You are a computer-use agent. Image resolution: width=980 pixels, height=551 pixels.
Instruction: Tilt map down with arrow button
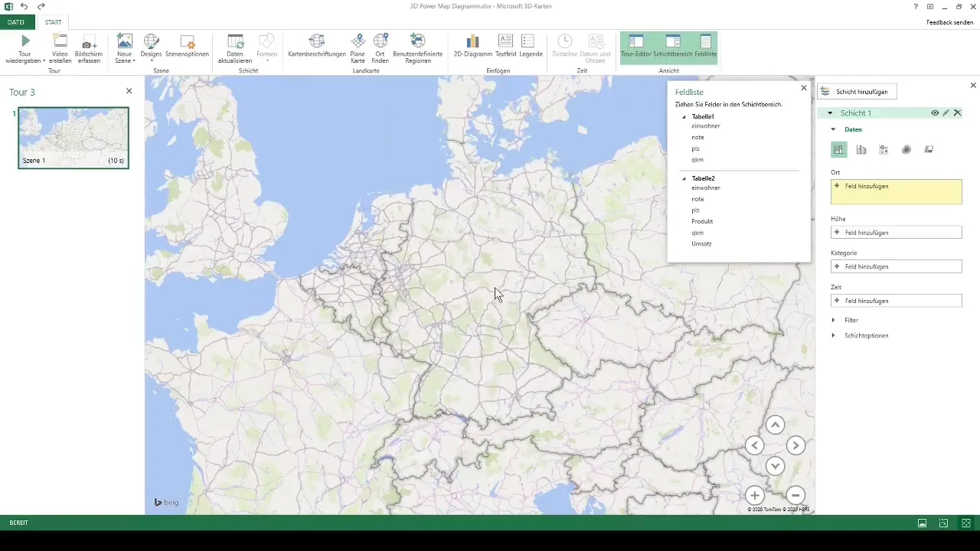coord(775,465)
